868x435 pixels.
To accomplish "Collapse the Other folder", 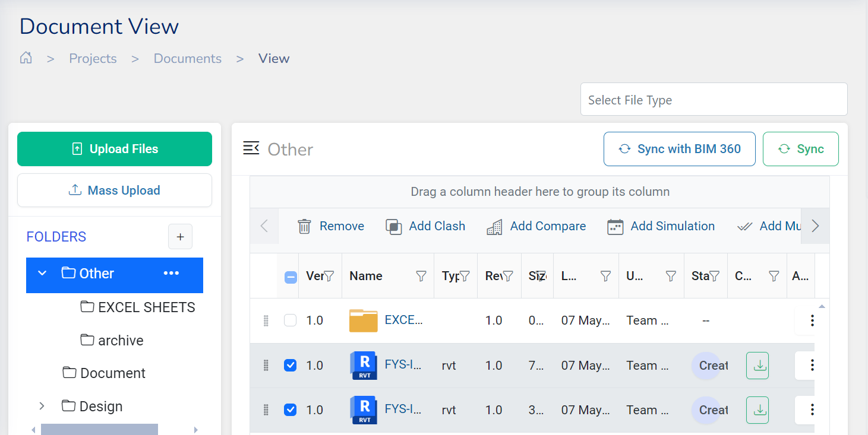I will (x=42, y=274).
